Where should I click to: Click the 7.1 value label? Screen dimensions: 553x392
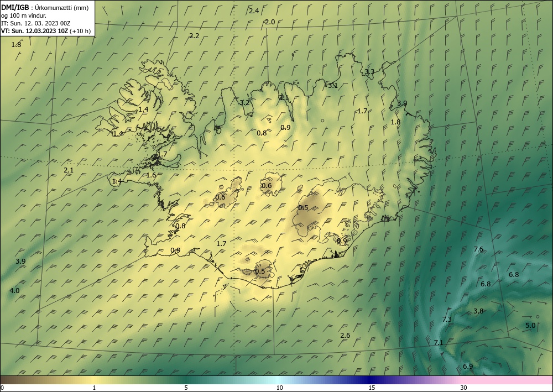439,343
